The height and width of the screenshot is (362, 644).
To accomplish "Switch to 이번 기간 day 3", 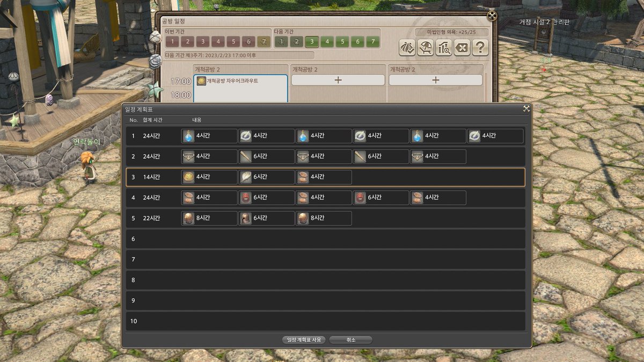I will pos(202,42).
